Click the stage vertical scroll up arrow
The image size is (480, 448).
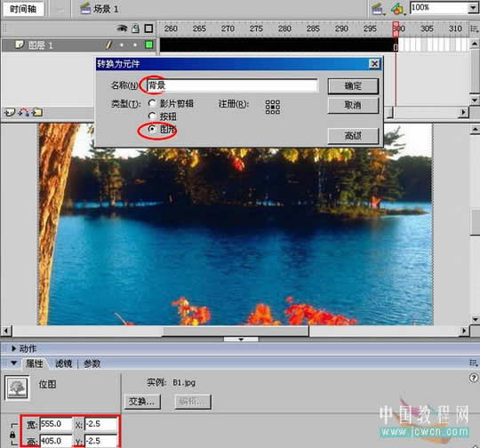click(x=475, y=130)
